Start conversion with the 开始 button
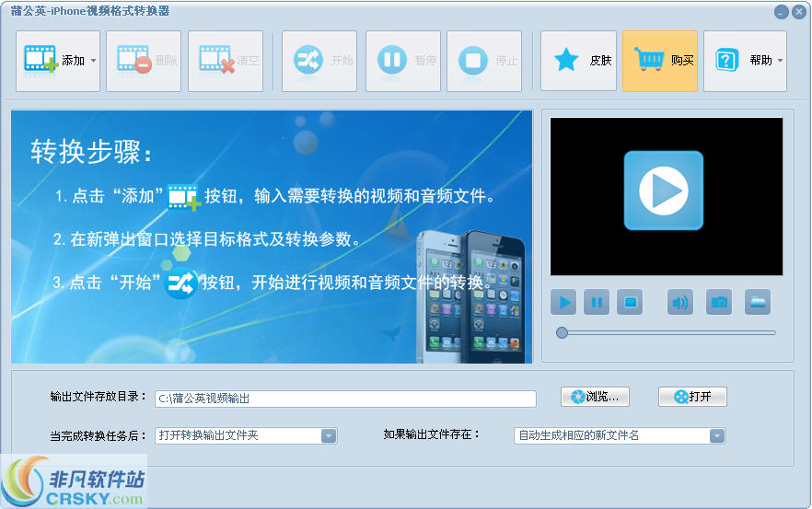 (x=319, y=61)
